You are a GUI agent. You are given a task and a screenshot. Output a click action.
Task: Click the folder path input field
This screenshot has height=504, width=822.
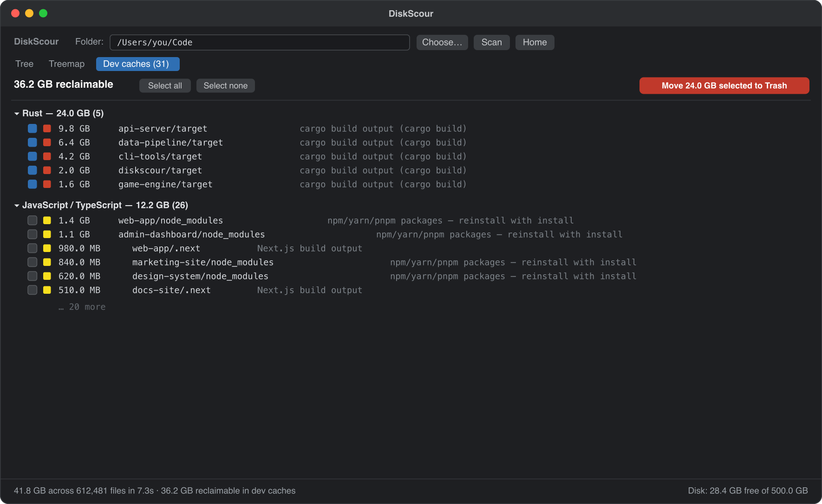(x=260, y=42)
